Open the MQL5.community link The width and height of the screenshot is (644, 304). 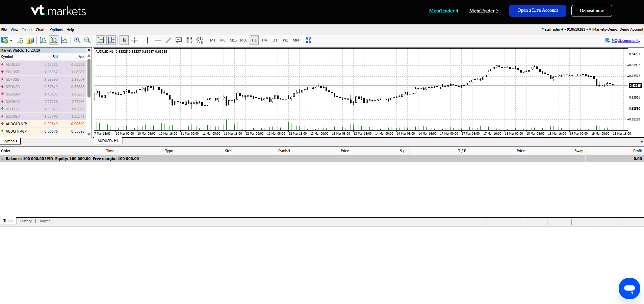coord(625,40)
